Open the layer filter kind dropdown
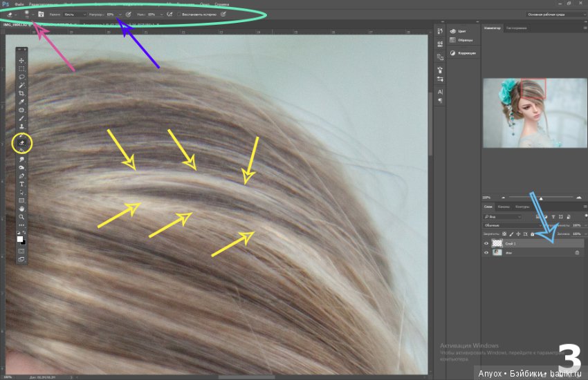Viewport: 588px width, 380px height. pos(502,217)
